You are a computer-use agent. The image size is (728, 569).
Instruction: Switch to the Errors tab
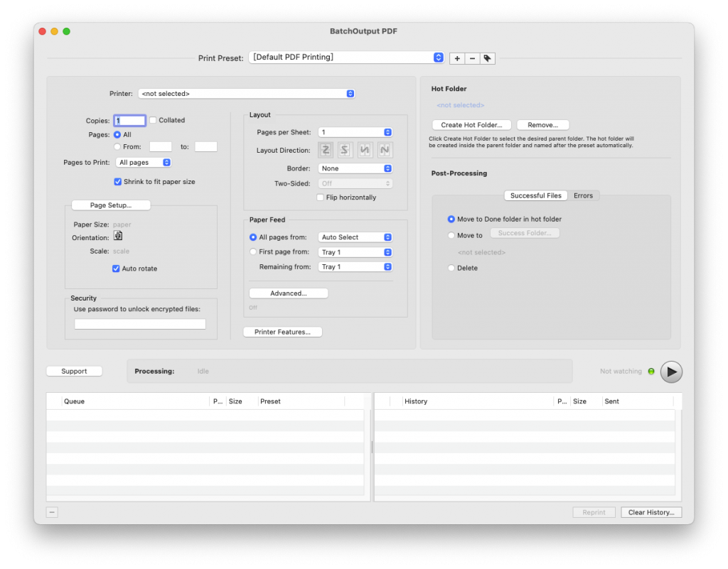tap(583, 195)
